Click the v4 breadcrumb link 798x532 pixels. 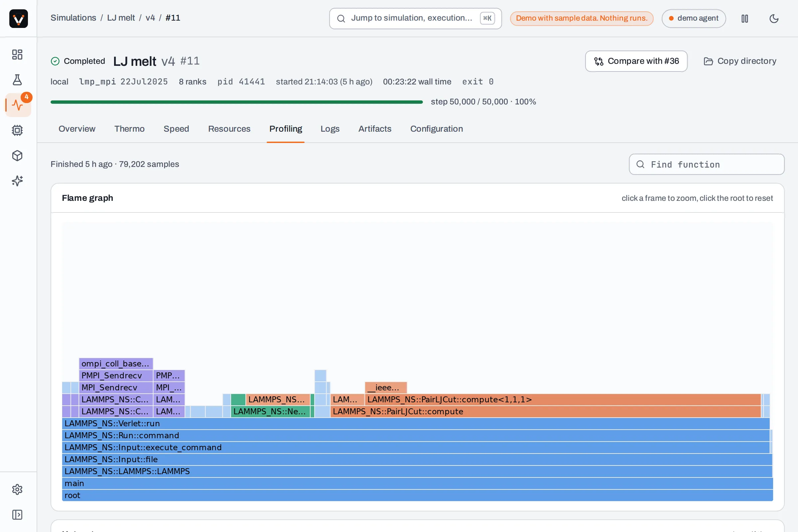(x=150, y=18)
